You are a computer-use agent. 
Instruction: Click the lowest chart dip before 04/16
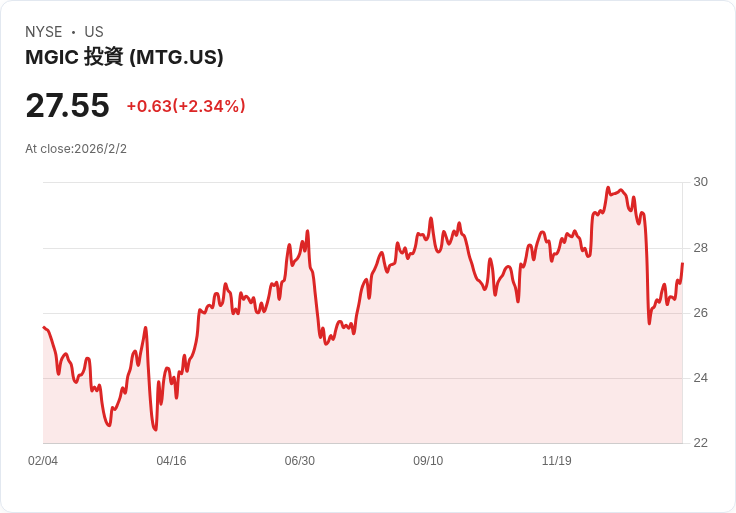155,429
